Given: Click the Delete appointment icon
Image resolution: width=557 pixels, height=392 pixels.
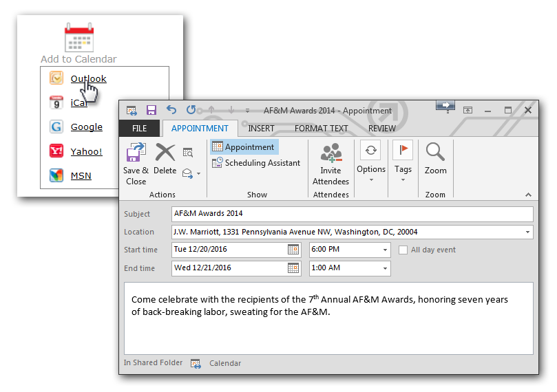Looking at the screenshot, I should (x=165, y=153).
